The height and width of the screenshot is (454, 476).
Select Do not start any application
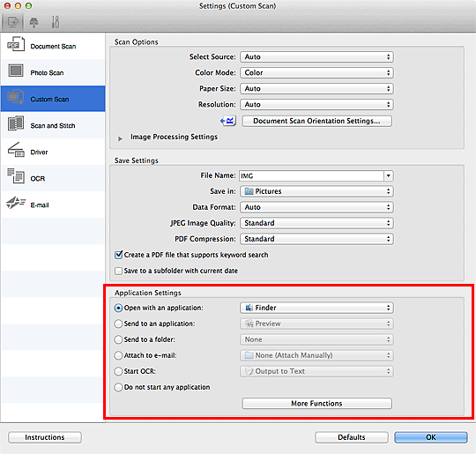coord(118,387)
